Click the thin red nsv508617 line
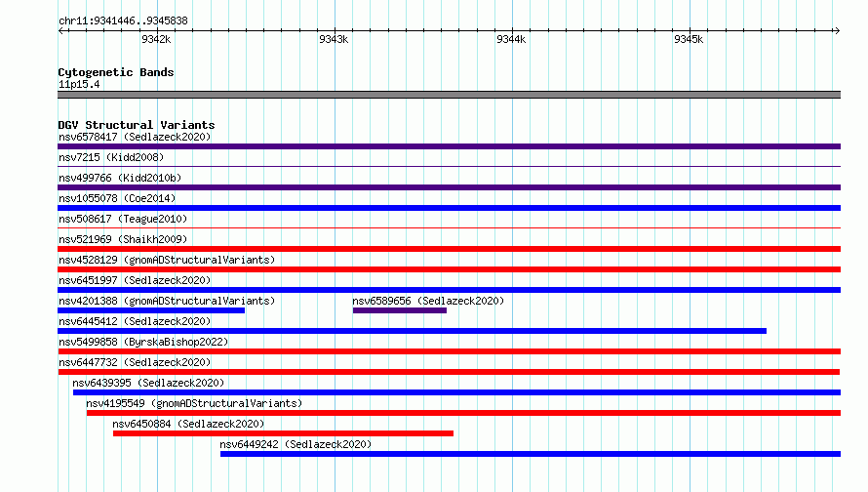The image size is (868, 492). (x=449, y=227)
